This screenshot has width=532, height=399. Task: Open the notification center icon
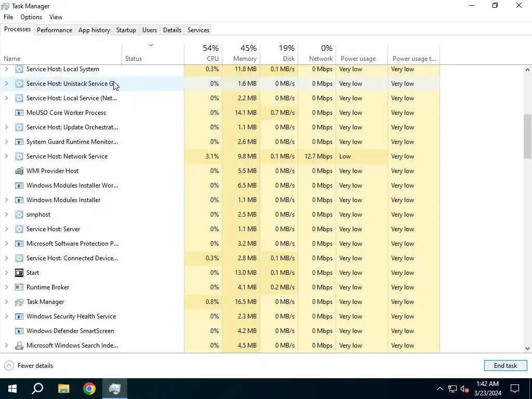(515, 389)
